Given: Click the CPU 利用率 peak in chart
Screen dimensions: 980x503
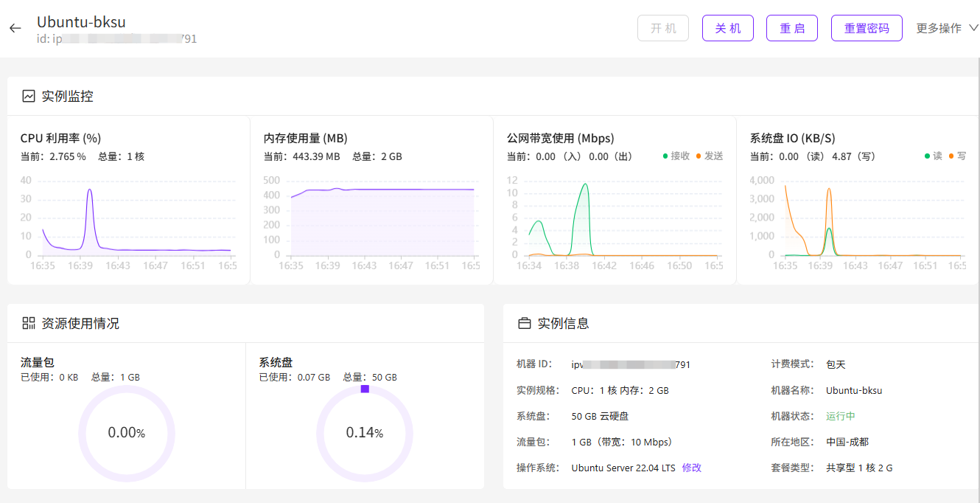Looking at the screenshot, I should (x=90, y=190).
